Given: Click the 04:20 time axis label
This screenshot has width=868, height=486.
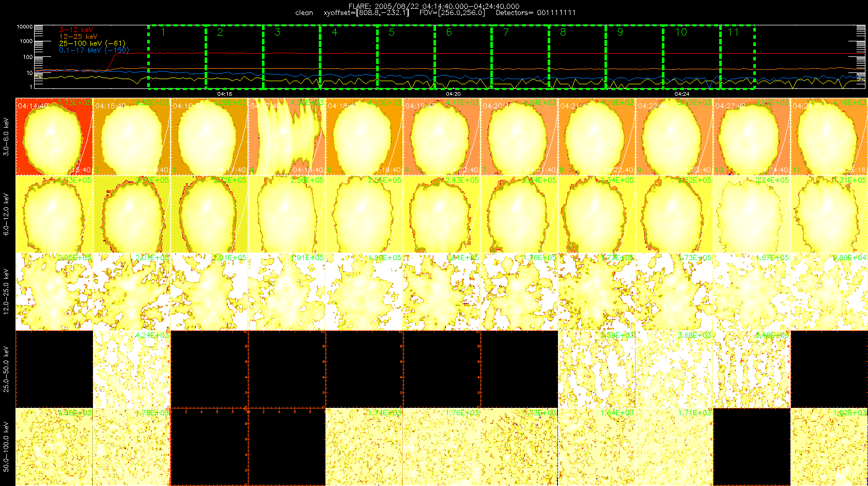Looking at the screenshot, I should [x=453, y=94].
